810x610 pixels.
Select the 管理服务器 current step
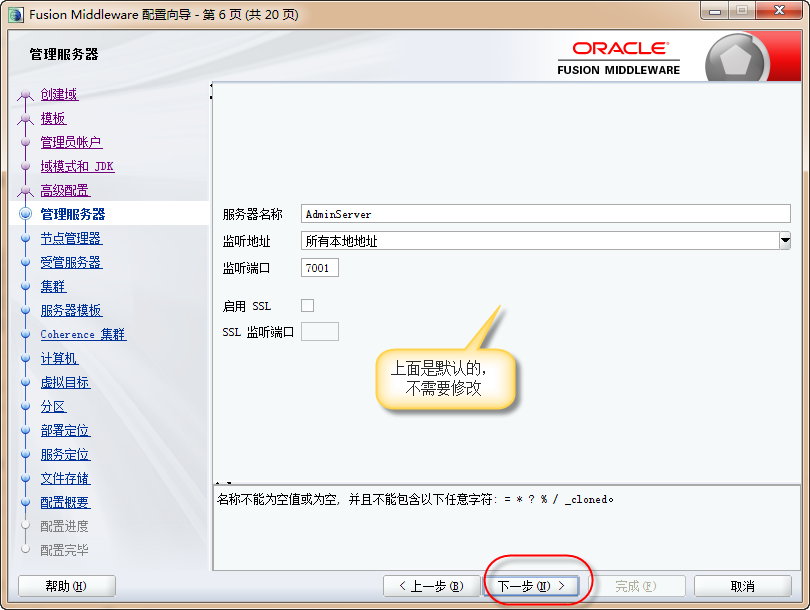pyautogui.click(x=73, y=214)
